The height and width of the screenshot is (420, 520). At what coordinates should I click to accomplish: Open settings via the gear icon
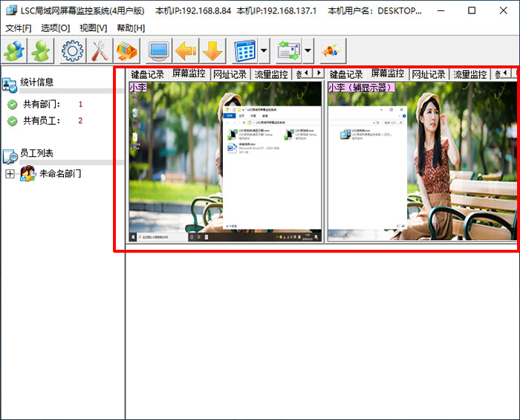[x=72, y=51]
